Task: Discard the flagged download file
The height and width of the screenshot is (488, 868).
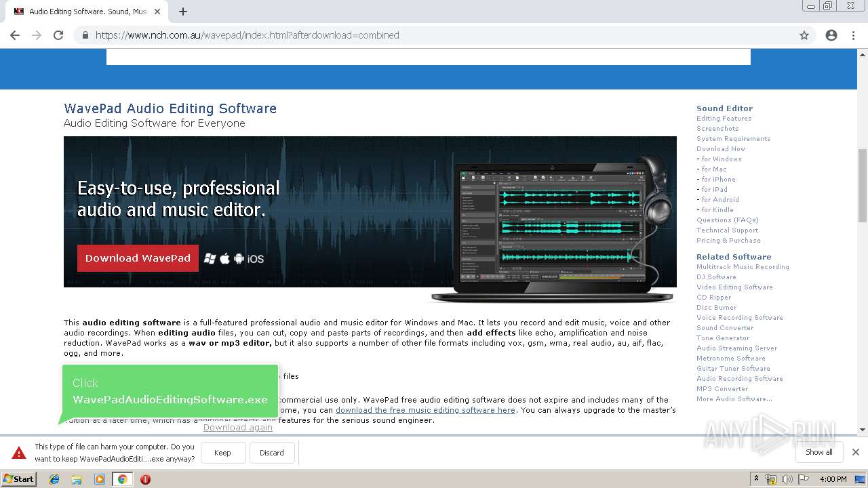Action: (x=272, y=453)
